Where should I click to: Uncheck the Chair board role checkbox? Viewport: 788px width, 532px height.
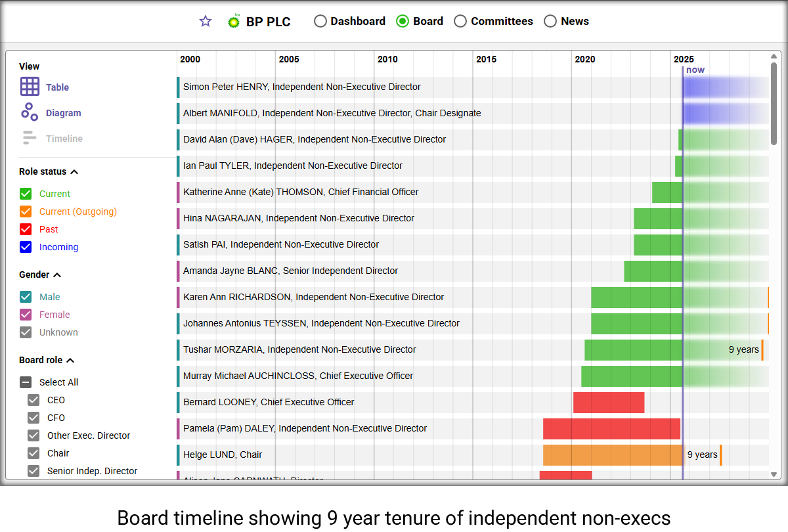coord(33,453)
